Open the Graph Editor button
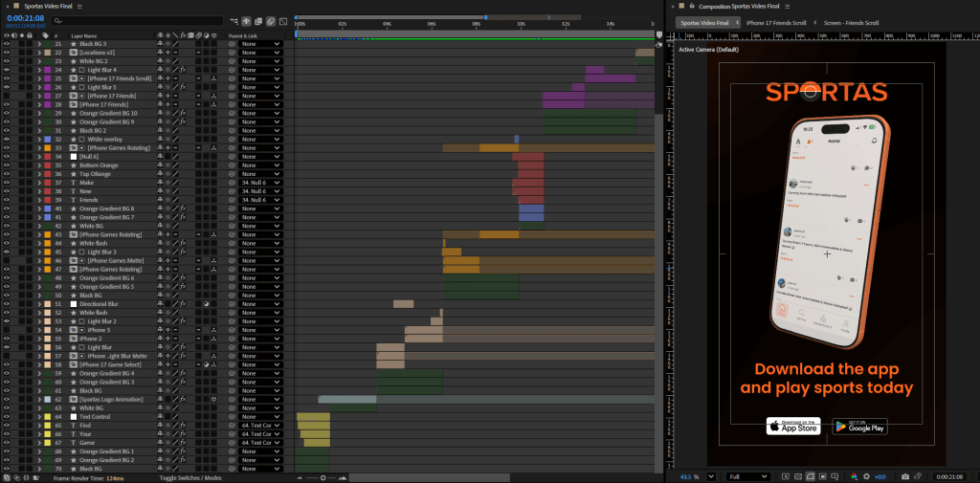980x483 pixels. pos(283,21)
